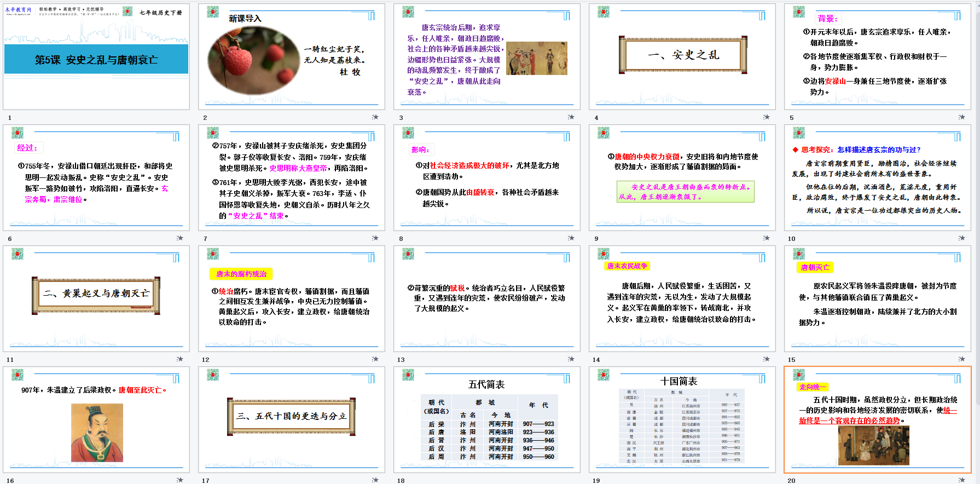Click the animation star icon under slide 2
Image resolution: width=980 pixels, height=484 pixels.
375,117
